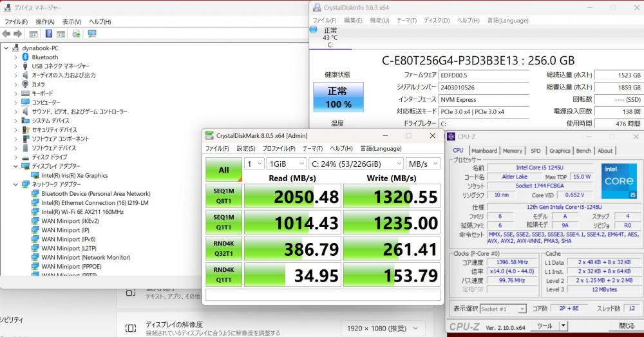The height and width of the screenshot is (337, 644).
Task: Expand the ディスク ドライブ node
Action: pos(15,157)
